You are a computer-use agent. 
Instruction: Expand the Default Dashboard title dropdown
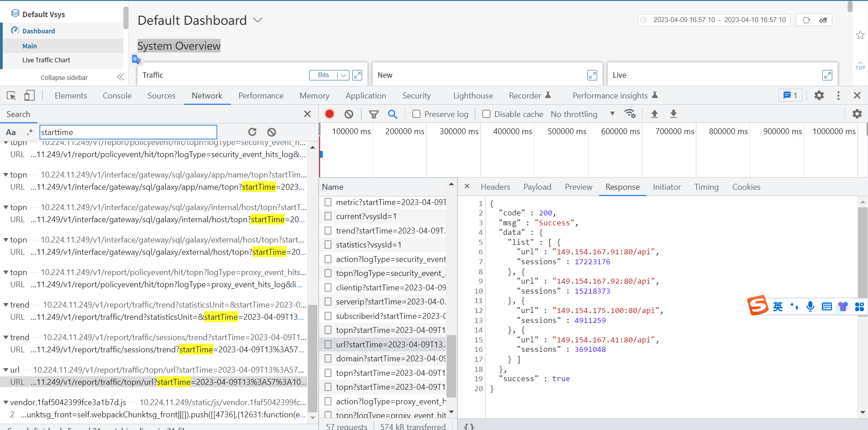tap(258, 20)
